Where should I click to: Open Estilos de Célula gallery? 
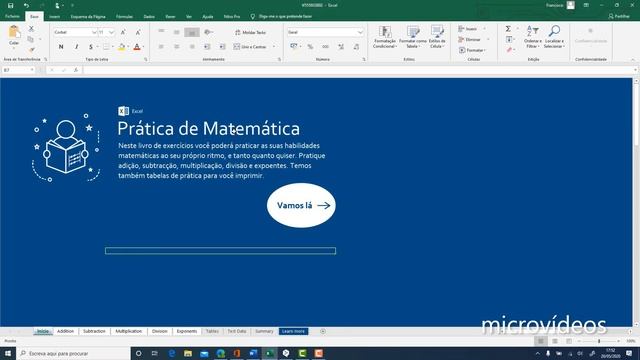[x=437, y=37]
